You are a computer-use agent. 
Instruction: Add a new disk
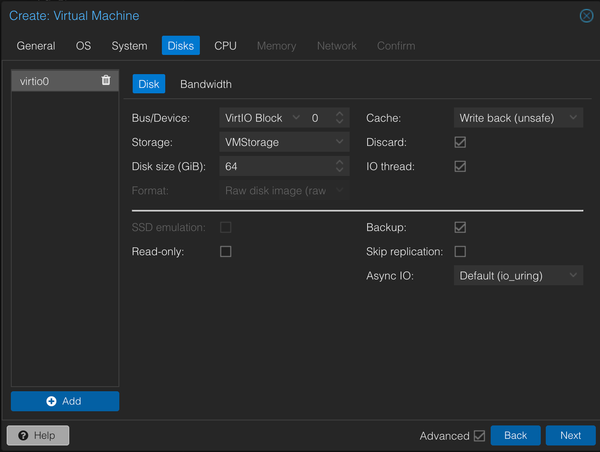65,401
